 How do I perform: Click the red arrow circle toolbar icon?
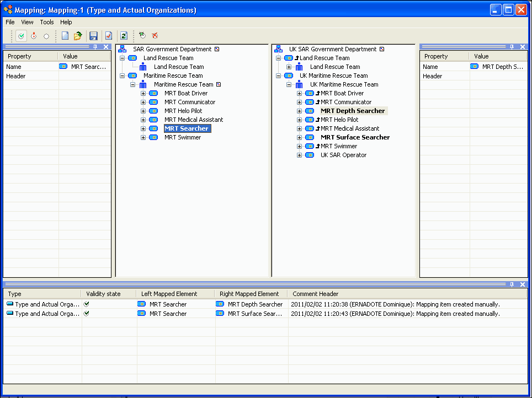point(34,36)
